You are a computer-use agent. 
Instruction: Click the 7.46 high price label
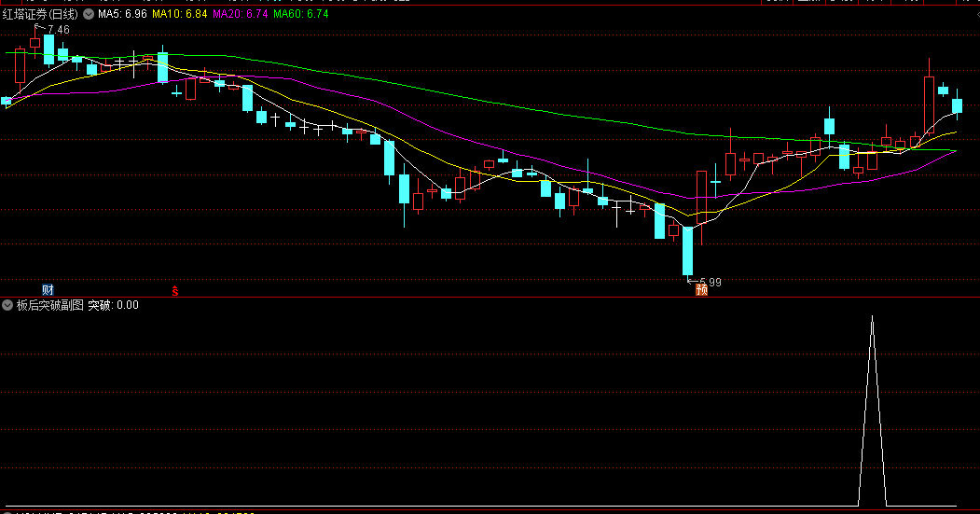(58, 30)
